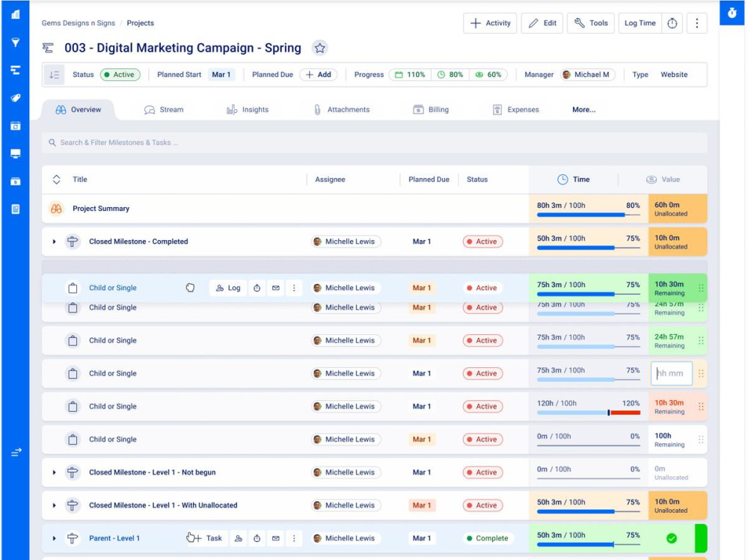Click the timer icon in highlighted Child row
The width and height of the screenshot is (748, 560).
point(257,288)
